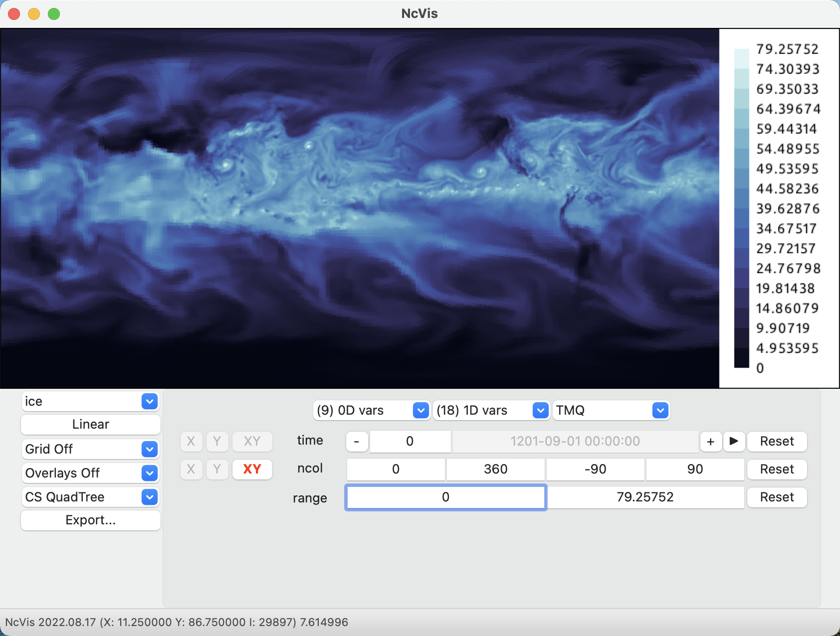Click the 79.25752 colorbar label
The height and width of the screenshot is (636, 840).
(788, 49)
